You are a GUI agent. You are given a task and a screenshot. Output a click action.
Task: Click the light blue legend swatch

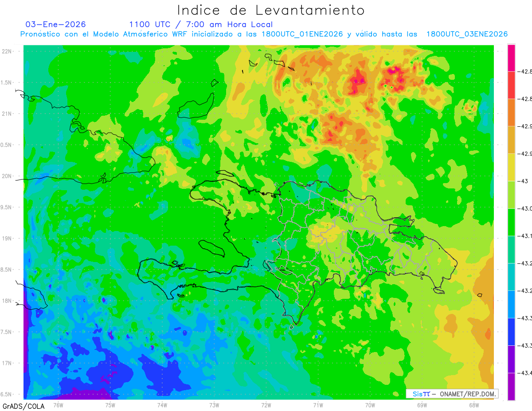point(511,304)
